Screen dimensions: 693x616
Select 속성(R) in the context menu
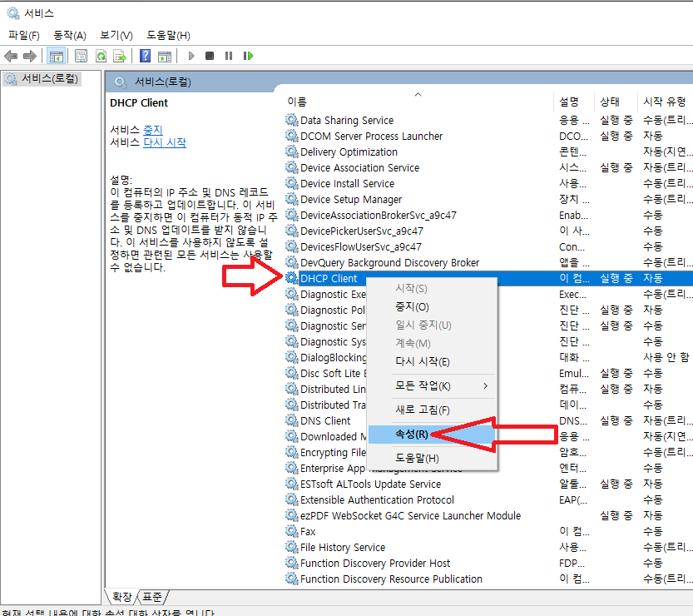tap(412, 435)
